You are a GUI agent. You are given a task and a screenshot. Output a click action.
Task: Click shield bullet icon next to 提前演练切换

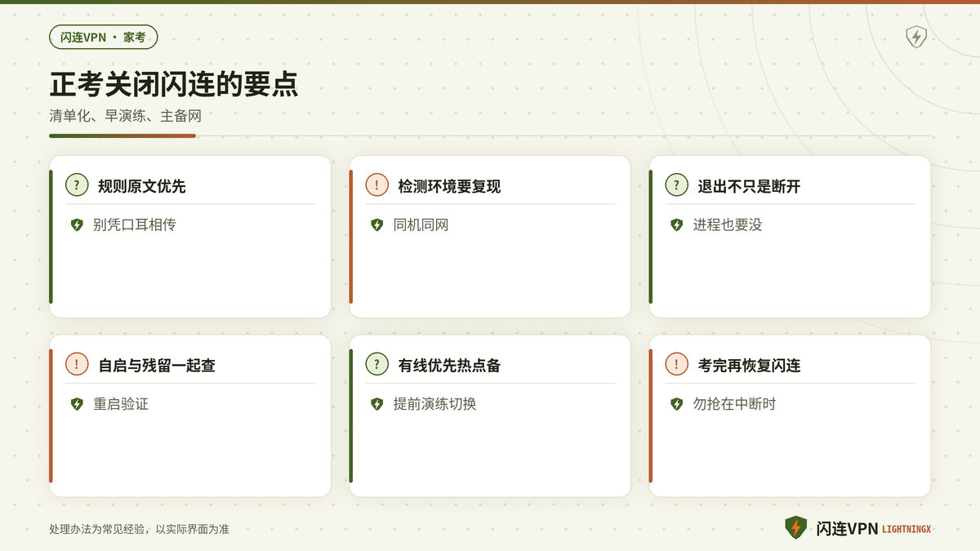pos(376,404)
